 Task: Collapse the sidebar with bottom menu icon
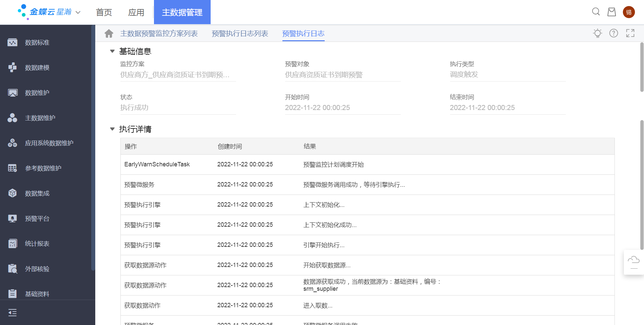[12, 313]
